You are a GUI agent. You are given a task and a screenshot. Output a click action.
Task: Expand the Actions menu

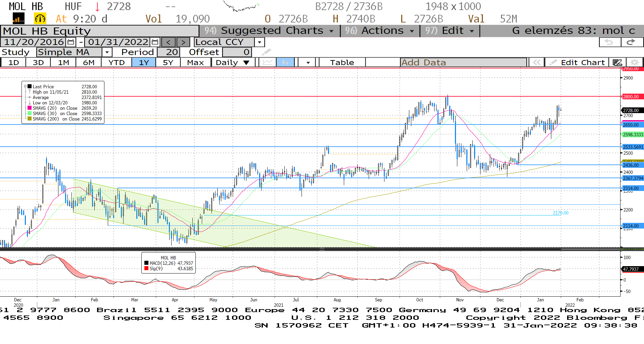380,31
